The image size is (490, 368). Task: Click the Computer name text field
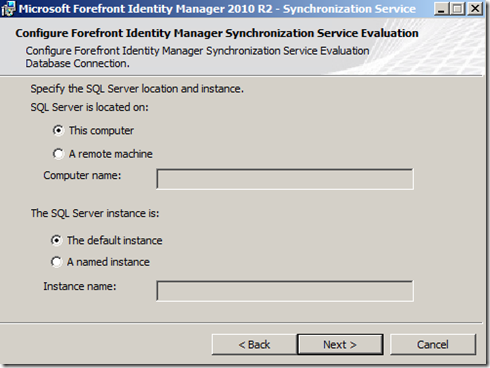[285, 179]
